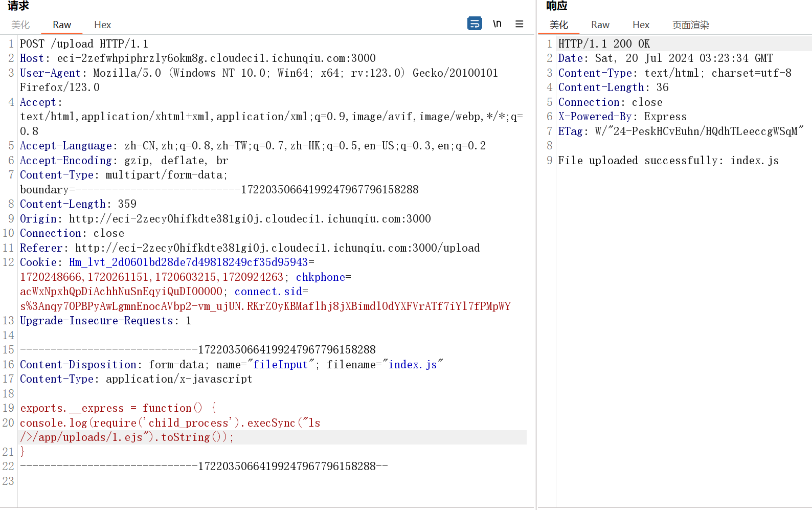The width and height of the screenshot is (812, 510).
Task: Click the connect.sid cookie name
Action: click(x=268, y=292)
